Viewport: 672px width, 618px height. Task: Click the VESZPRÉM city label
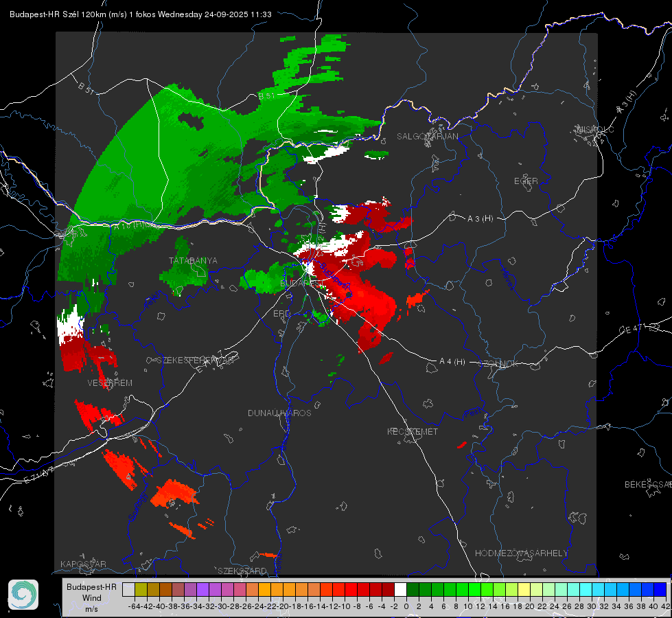pos(110,383)
